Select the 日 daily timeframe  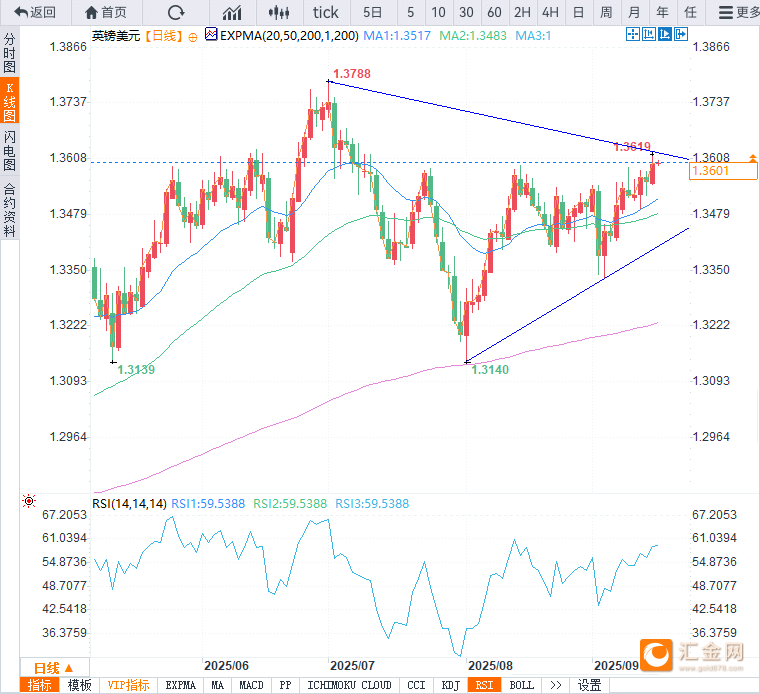pos(578,13)
